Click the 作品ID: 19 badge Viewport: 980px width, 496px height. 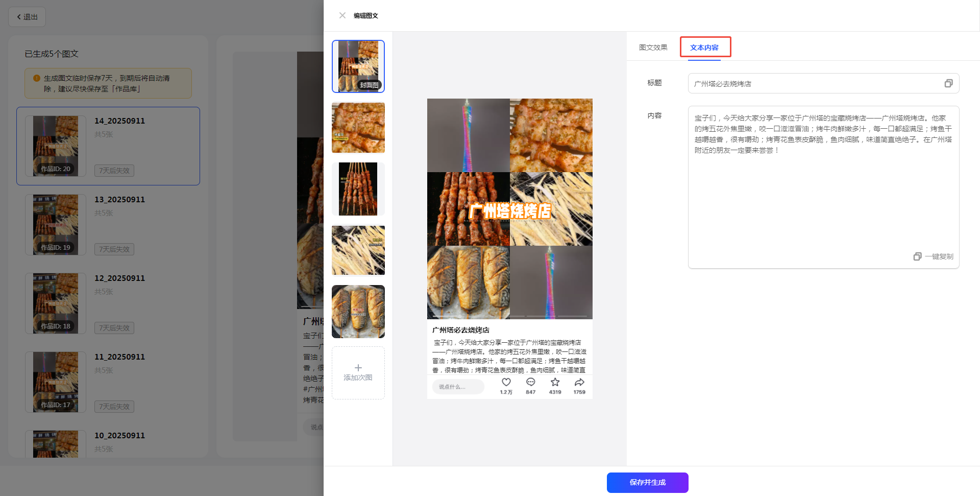click(56, 247)
